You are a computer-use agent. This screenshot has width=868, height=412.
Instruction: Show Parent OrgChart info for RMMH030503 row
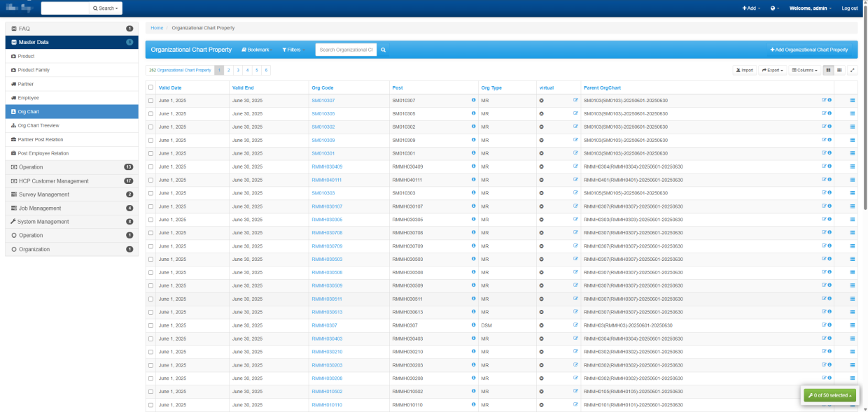[829, 259]
